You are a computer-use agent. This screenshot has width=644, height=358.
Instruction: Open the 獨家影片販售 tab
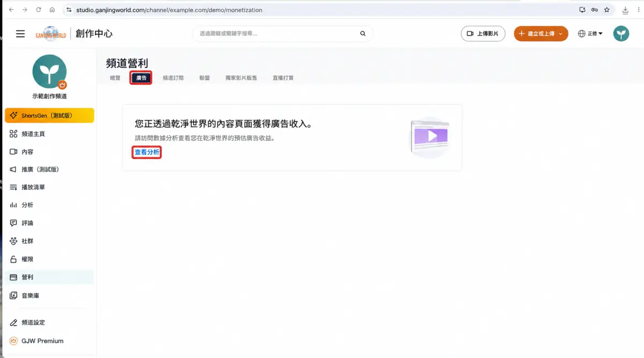point(241,78)
